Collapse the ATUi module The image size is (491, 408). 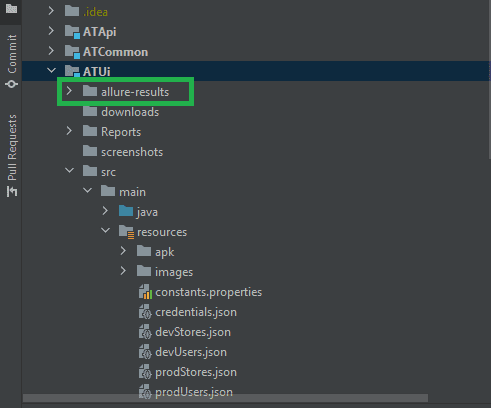tap(51, 71)
